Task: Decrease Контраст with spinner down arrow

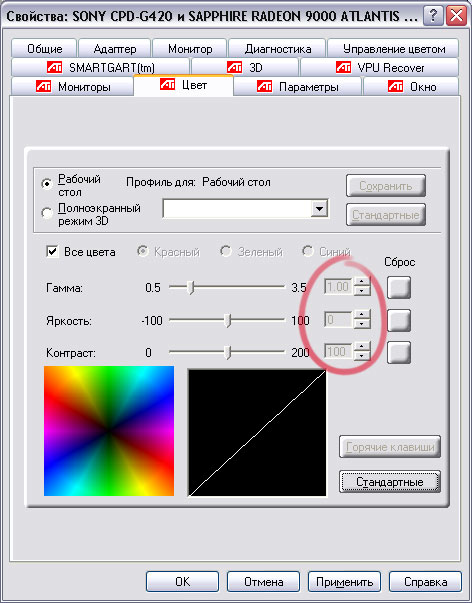Action: click(x=362, y=356)
